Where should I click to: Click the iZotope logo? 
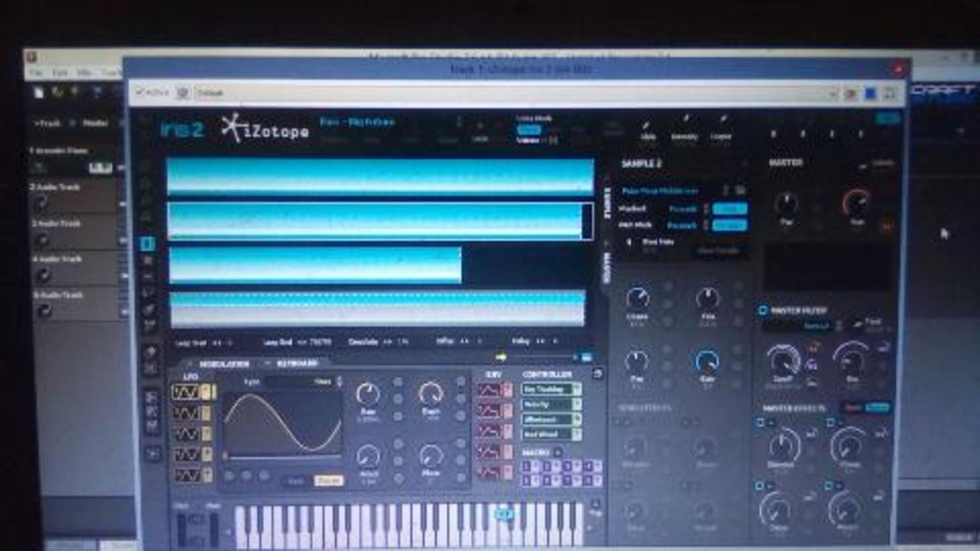tap(265, 129)
